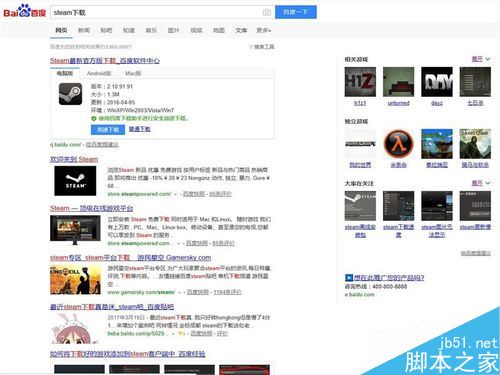The height and width of the screenshot is (375, 500).
Task: Switch to the 视频 tab
Action: click(196, 30)
